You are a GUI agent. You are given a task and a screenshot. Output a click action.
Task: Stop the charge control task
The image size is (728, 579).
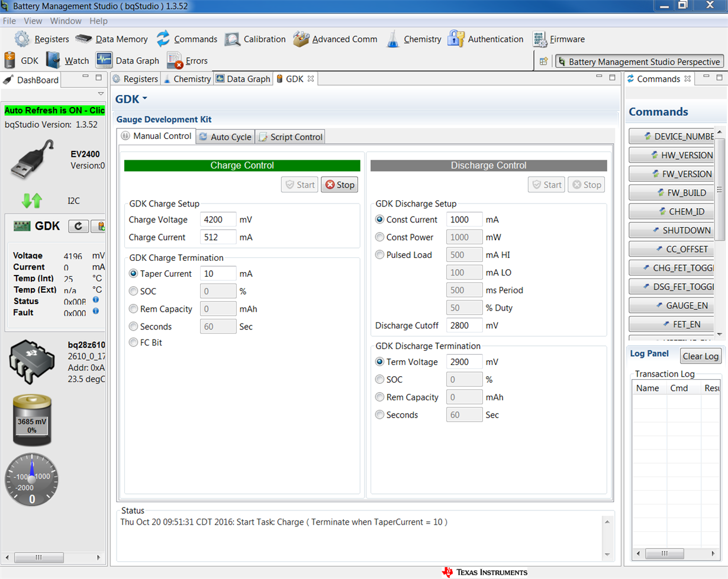point(339,185)
